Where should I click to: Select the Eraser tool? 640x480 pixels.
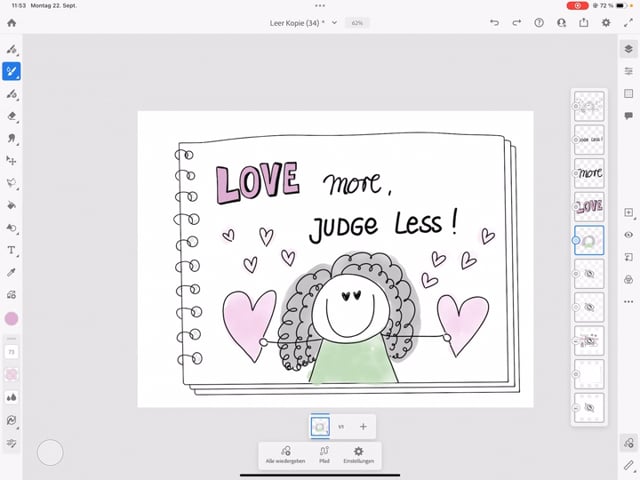[12, 116]
